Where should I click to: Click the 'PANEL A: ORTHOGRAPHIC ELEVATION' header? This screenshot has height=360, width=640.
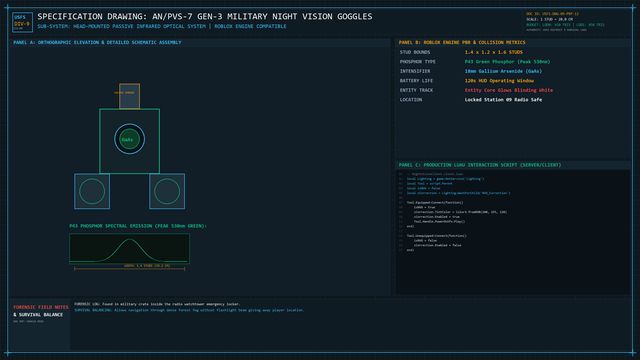click(97, 42)
